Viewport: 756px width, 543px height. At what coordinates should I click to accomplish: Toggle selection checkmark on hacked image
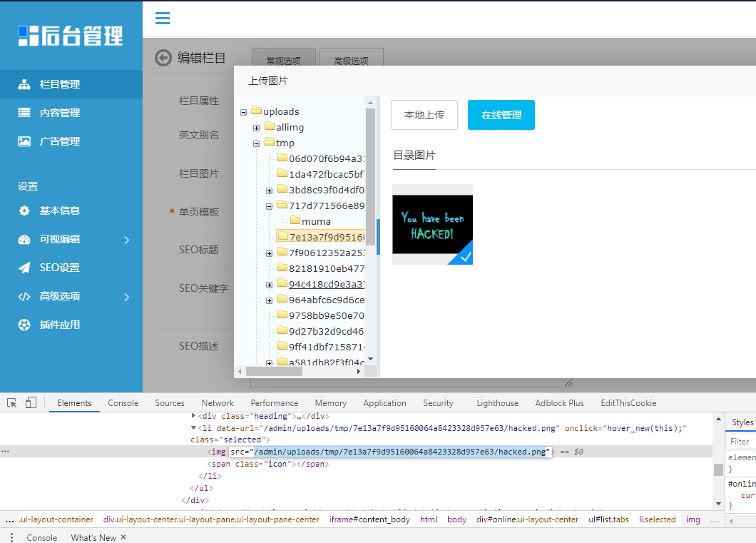coord(462,253)
